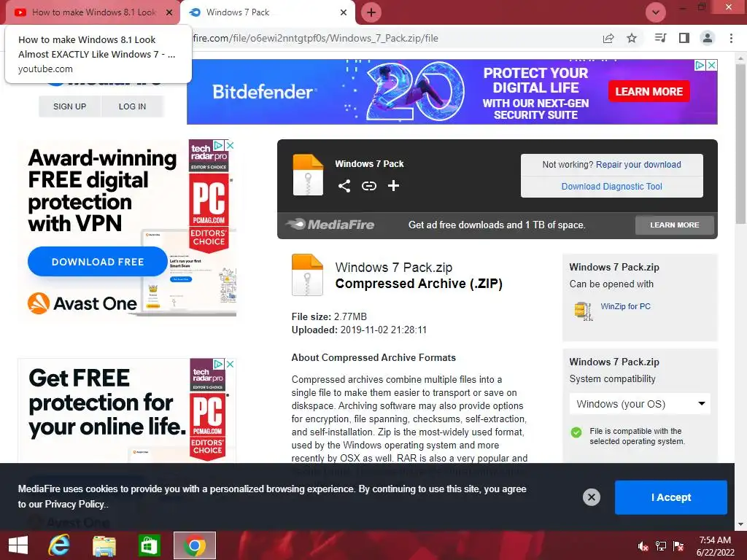Click WinZip for PC link
747x560 pixels.
(x=625, y=306)
